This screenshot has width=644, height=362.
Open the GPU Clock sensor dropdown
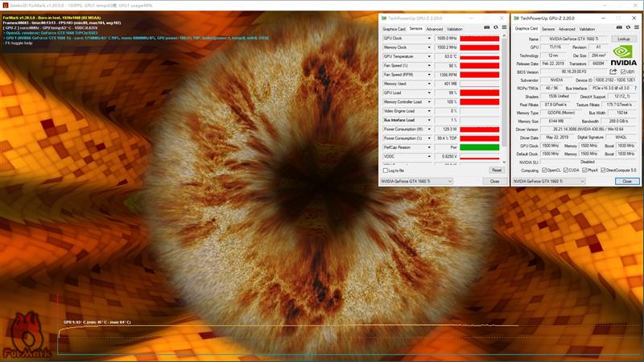[x=429, y=38]
